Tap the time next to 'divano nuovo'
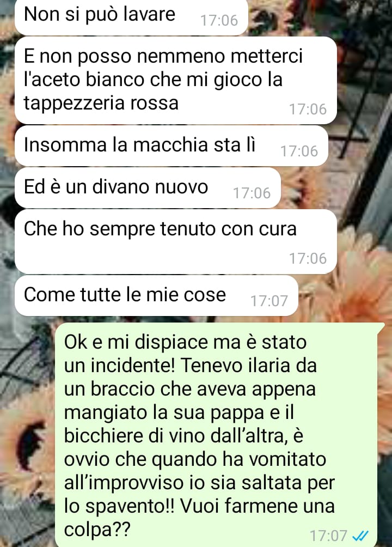 (x=252, y=193)
